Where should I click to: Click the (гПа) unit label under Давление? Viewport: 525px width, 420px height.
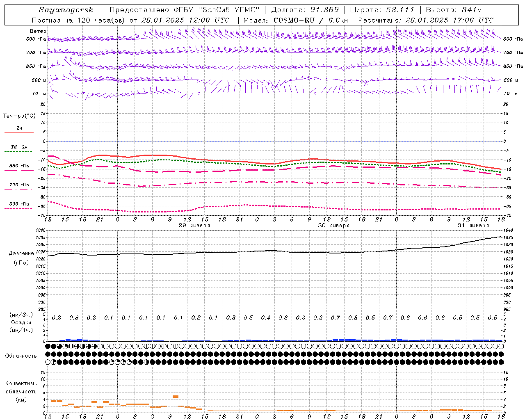click(21, 263)
